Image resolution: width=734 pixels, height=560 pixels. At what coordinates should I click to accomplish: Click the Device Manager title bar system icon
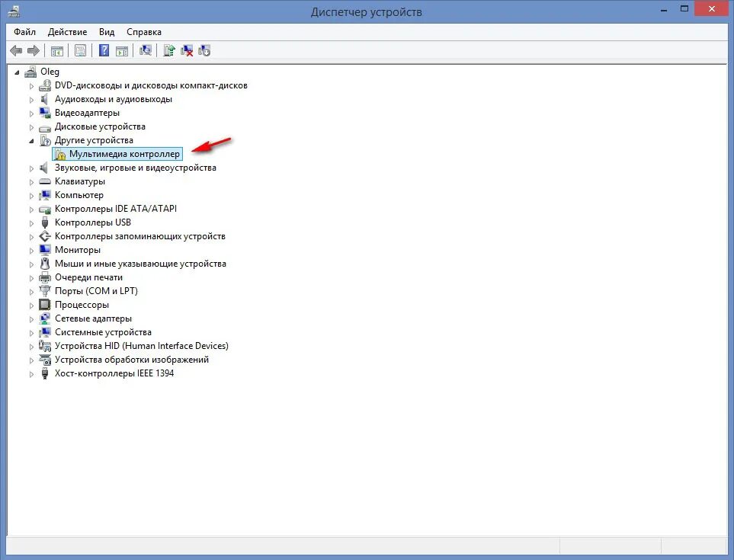pos(14,11)
